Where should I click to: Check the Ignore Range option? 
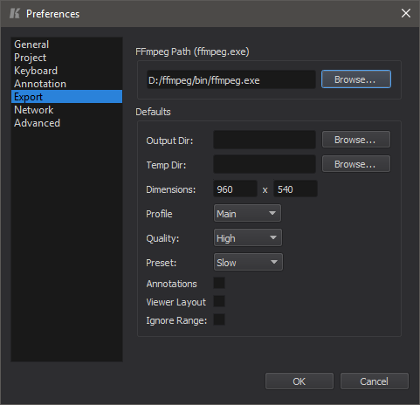pos(219,320)
